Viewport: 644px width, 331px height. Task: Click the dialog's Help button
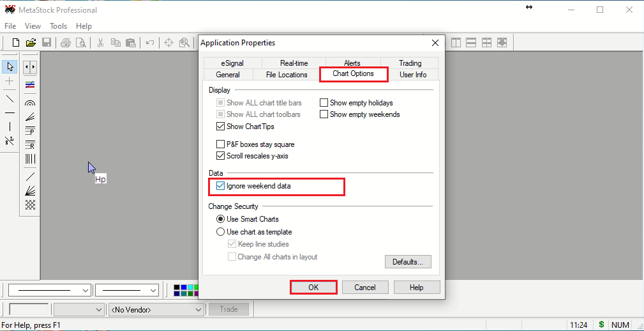[x=417, y=288]
